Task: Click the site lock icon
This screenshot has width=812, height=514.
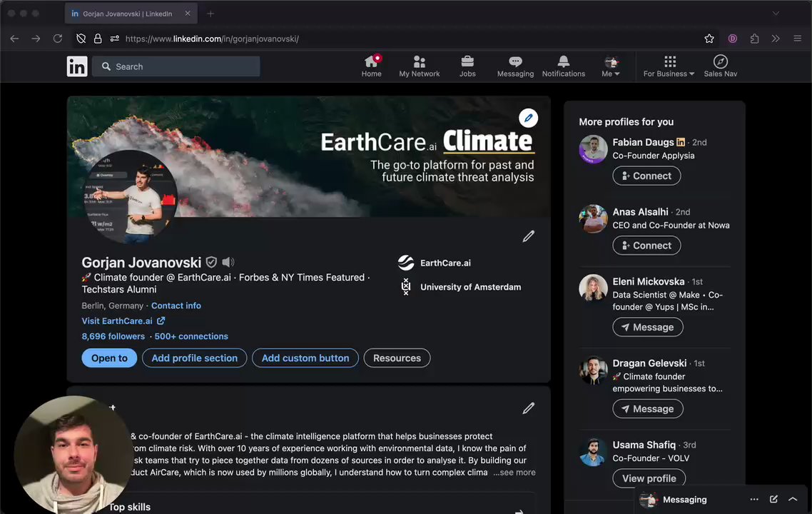Action: (97, 39)
